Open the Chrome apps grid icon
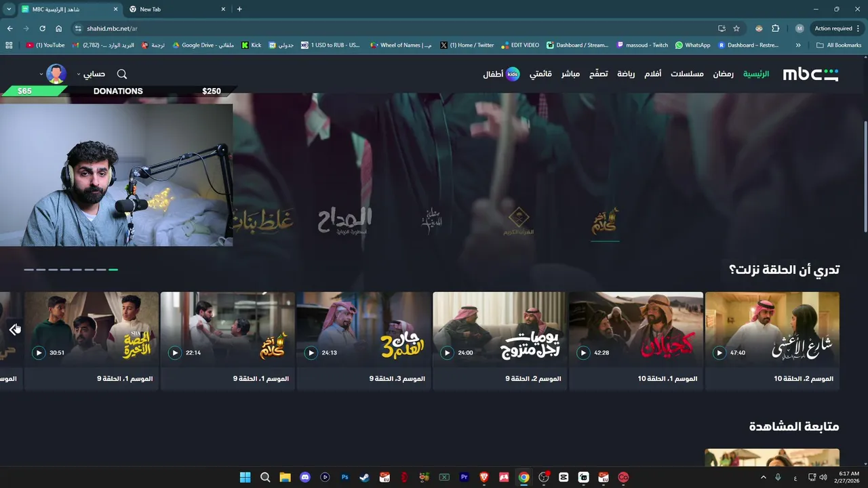 [9, 45]
